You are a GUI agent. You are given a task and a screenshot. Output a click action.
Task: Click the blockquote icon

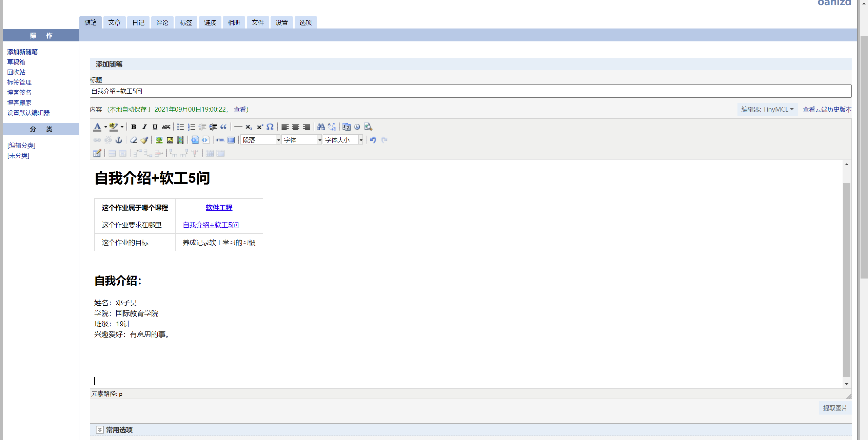[223, 127]
